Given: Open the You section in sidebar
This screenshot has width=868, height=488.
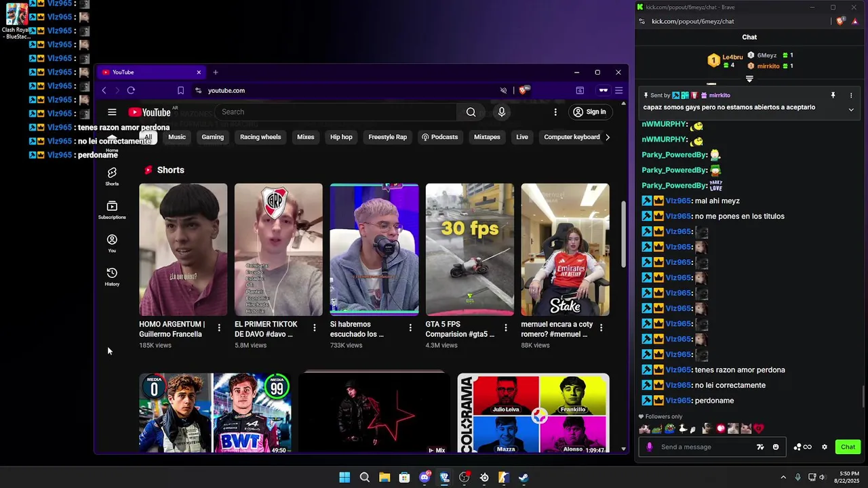Looking at the screenshot, I should [x=112, y=243].
